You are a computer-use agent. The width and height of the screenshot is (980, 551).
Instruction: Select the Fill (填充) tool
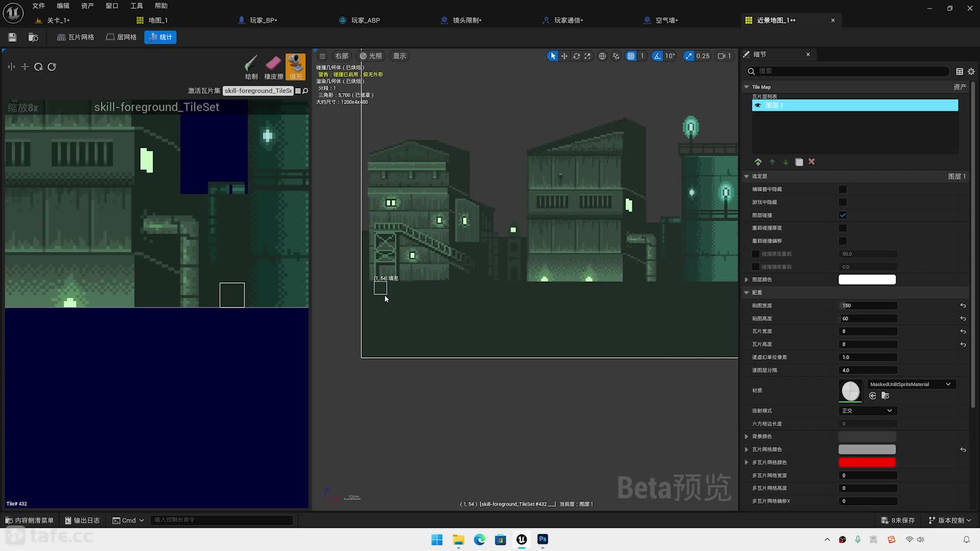[x=296, y=67]
